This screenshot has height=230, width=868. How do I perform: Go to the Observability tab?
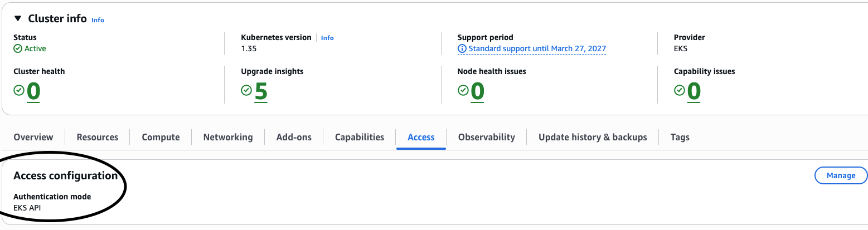[x=486, y=137]
